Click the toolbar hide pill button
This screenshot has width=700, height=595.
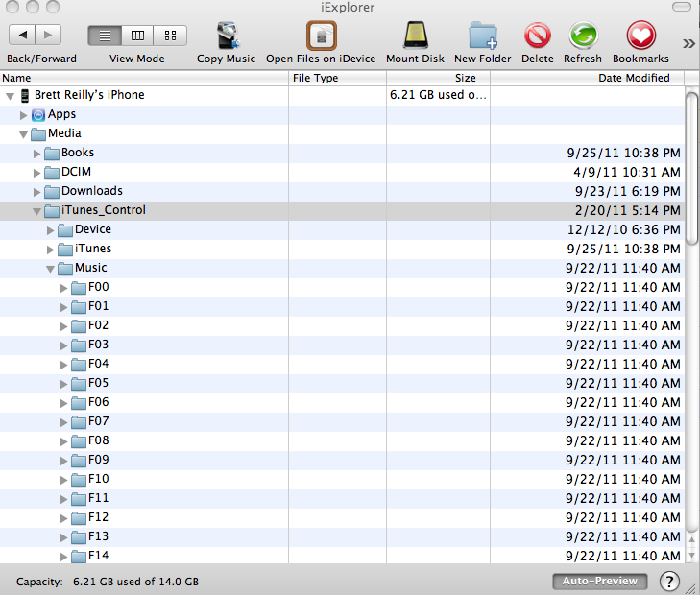pos(681,7)
